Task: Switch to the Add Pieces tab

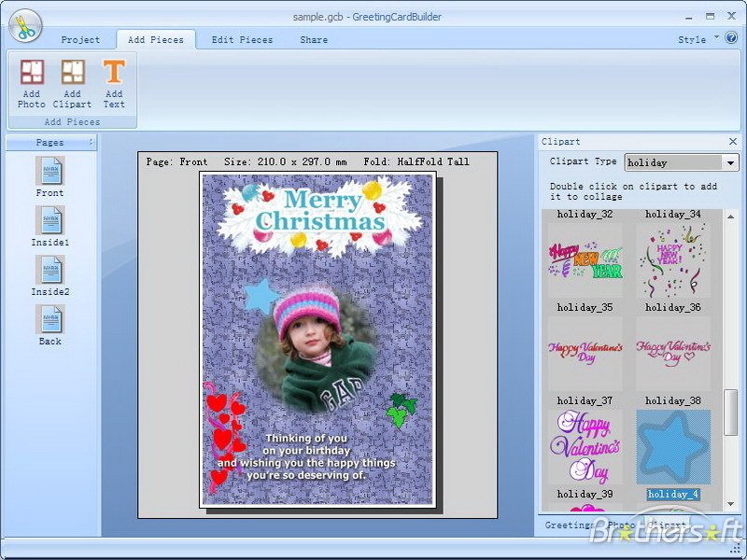Action: (x=156, y=40)
